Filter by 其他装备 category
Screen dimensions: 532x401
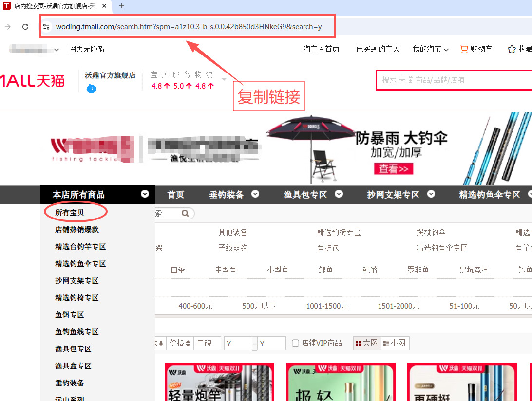click(233, 232)
